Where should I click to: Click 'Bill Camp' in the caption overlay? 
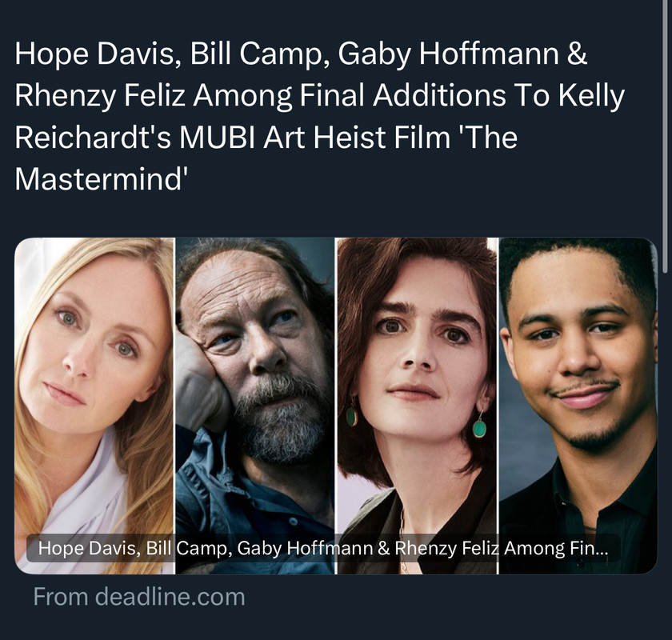pyautogui.click(x=186, y=548)
